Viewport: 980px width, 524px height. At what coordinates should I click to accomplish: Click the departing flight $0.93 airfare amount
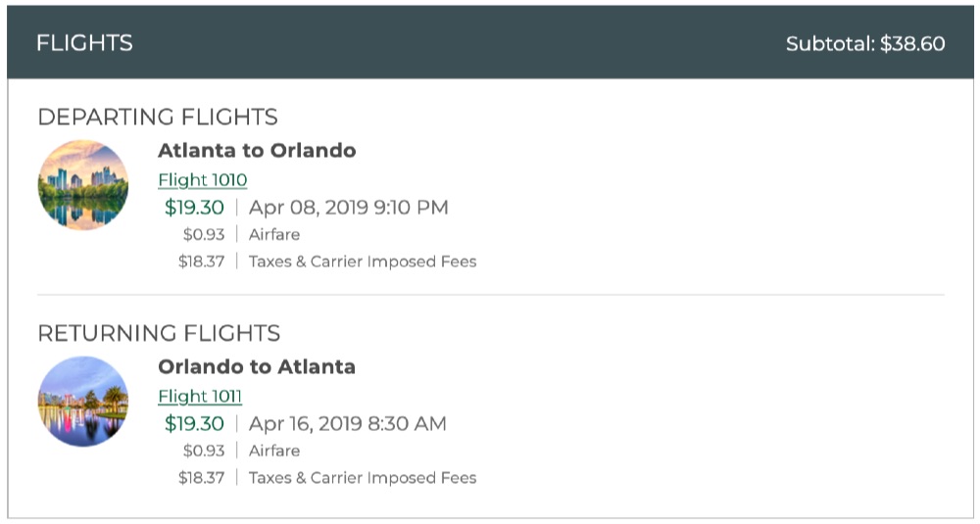click(x=204, y=235)
